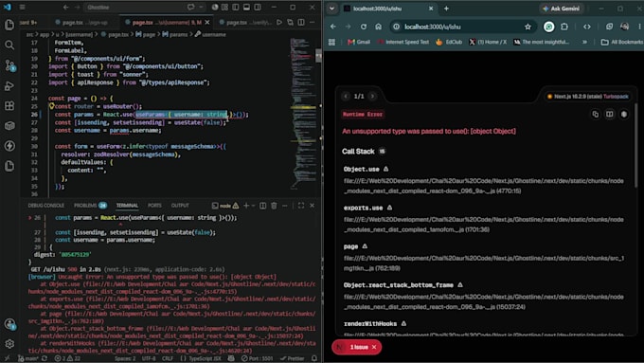Viewport: 644px width, 363px height.
Task: Close the active page.tsx [username] tab
Action: (x=207, y=22)
